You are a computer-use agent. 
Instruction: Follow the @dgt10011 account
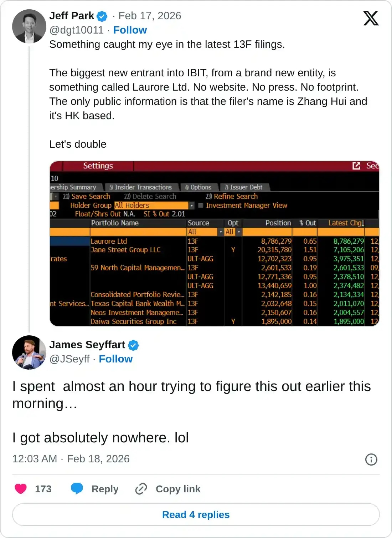(130, 30)
